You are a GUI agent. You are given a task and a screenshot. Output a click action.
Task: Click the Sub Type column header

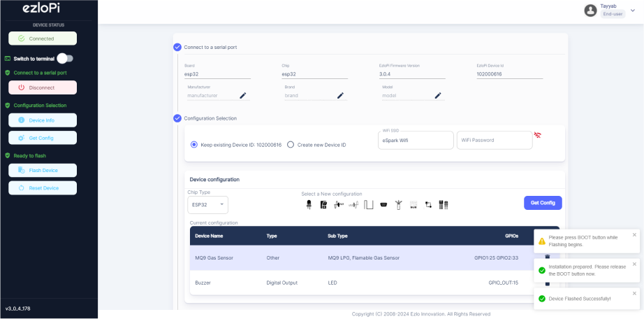337,236
